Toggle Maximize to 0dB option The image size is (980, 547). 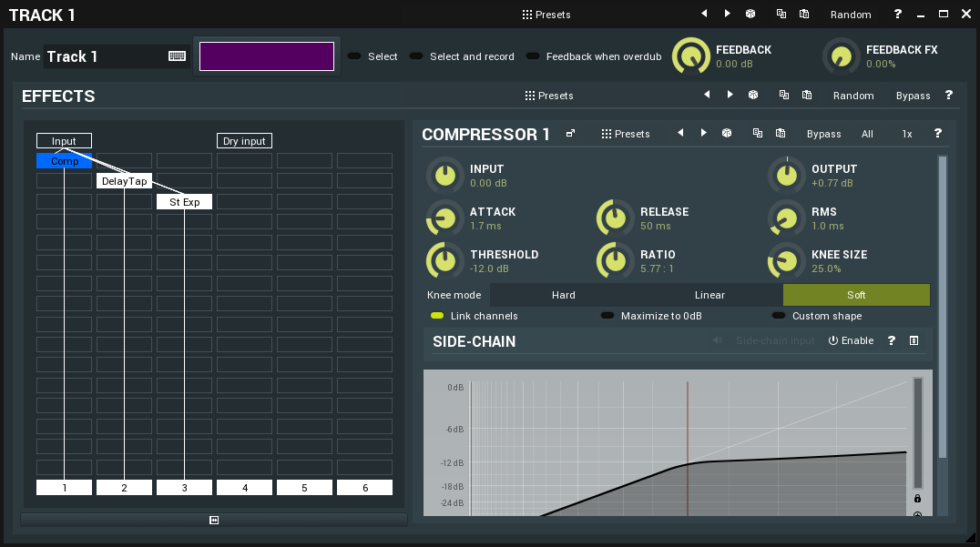point(650,316)
